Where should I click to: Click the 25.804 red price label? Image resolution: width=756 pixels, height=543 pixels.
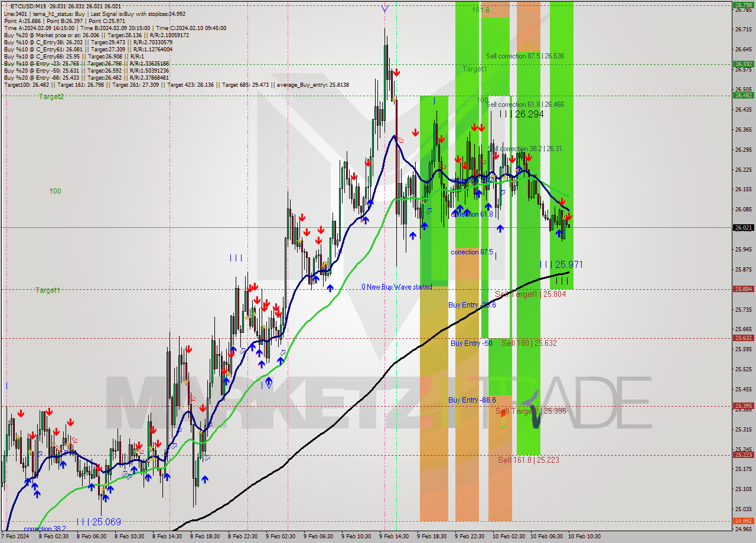tap(742, 289)
